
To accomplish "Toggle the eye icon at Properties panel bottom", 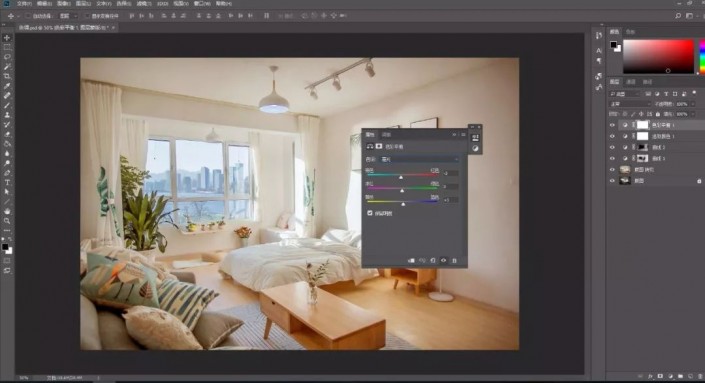I will point(444,261).
